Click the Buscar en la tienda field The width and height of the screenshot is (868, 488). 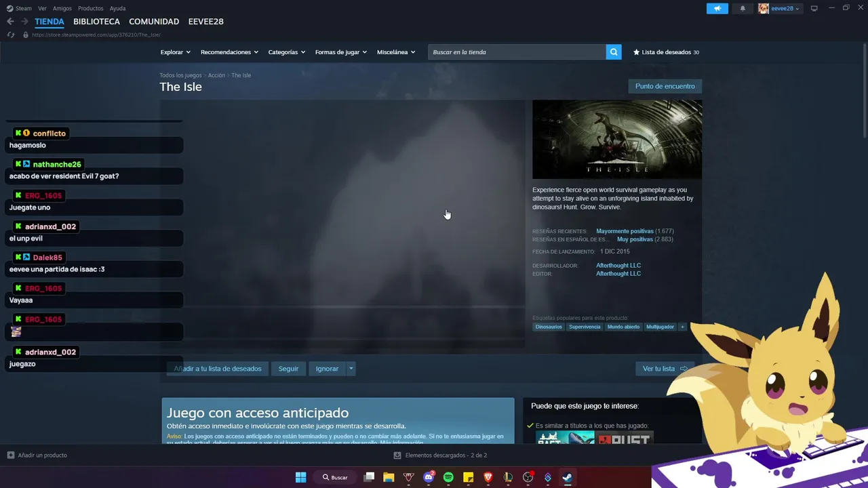(517, 52)
